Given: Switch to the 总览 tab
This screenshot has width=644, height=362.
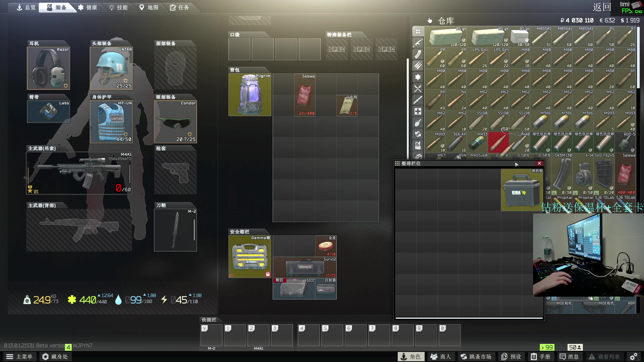Looking at the screenshot, I should pyautogui.click(x=26, y=8).
